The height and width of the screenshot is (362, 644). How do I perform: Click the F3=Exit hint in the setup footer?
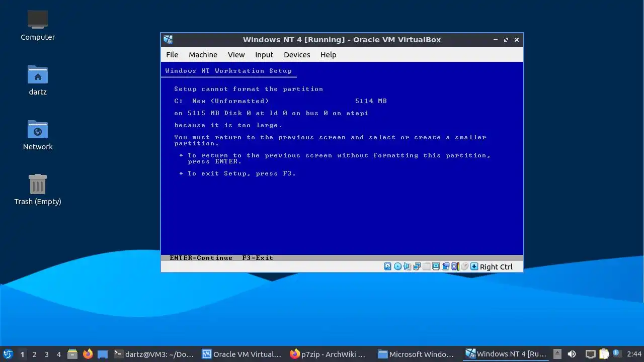click(x=258, y=258)
